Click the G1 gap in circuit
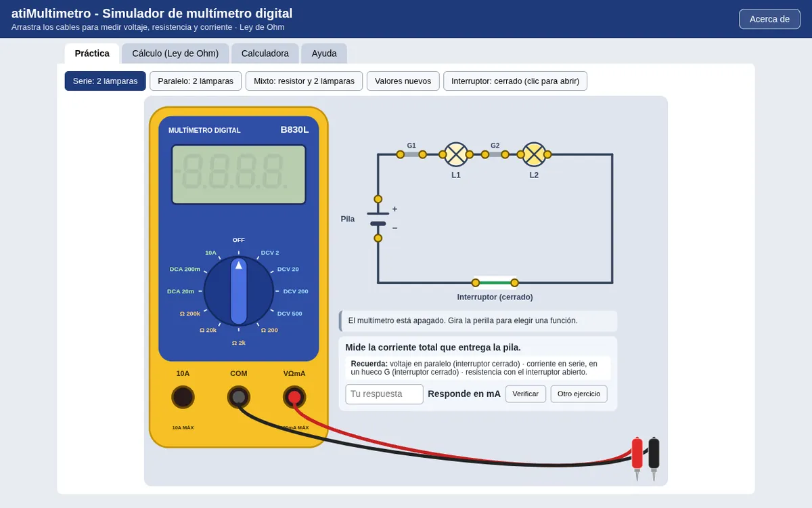812x508 pixels. coord(411,154)
